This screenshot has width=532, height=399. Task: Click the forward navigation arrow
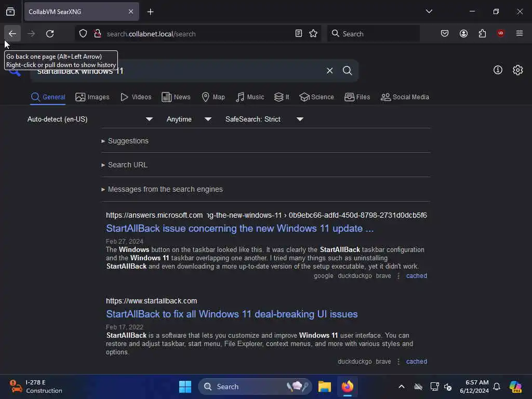31,34
